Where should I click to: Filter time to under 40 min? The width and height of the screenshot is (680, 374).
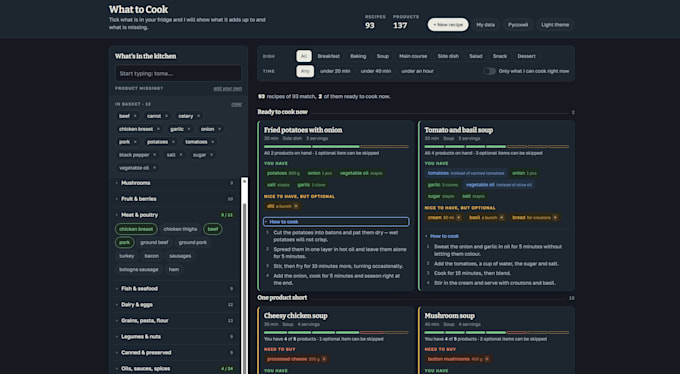coord(376,71)
